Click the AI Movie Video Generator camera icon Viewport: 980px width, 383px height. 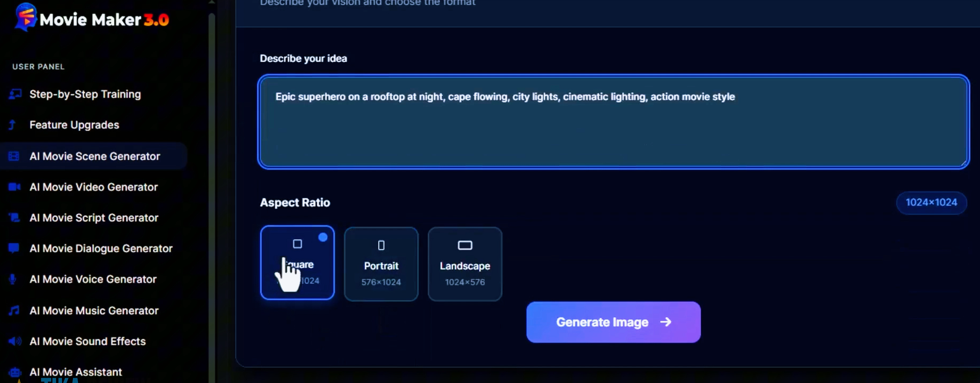pyautogui.click(x=14, y=187)
